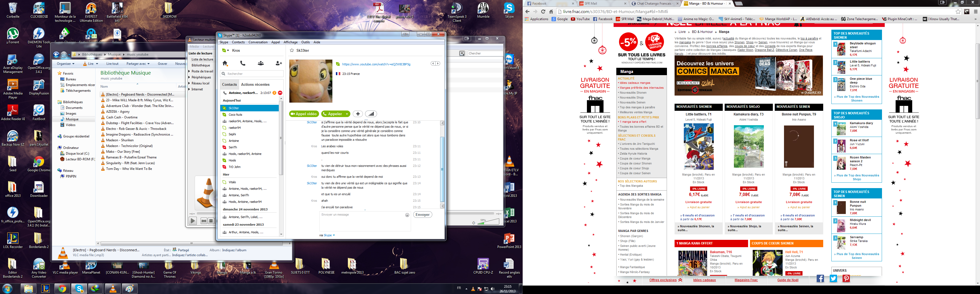Image resolution: width=980 pixels, height=294 pixels.
Task: Open League of Legends taskbar icon
Action: (x=45, y=289)
